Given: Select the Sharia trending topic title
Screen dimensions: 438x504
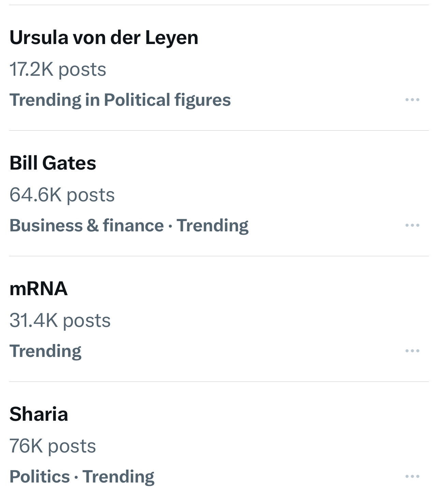Looking at the screenshot, I should pos(39,414).
